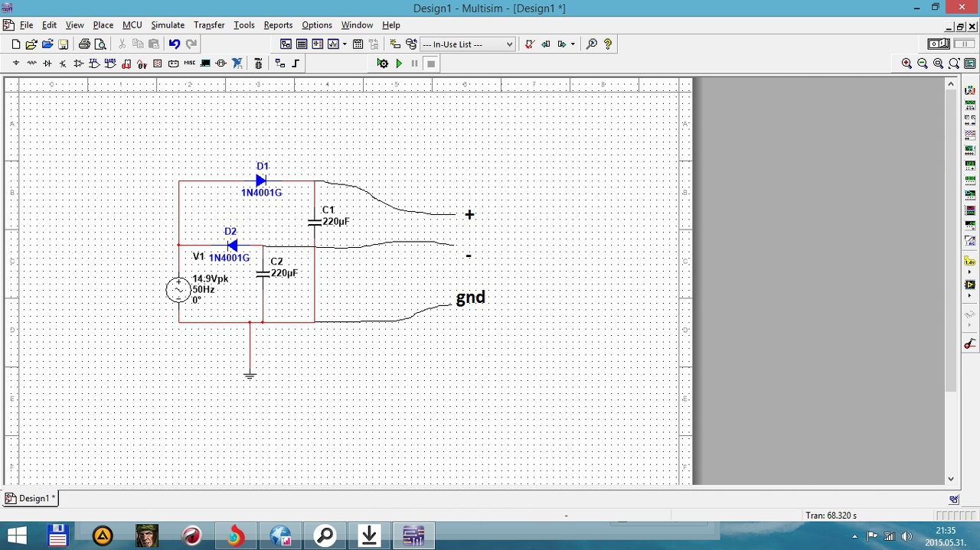Viewport: 980px width, 550px height.
Task: Expand measurement probe options arrow
Action: [x=970, y=272]
